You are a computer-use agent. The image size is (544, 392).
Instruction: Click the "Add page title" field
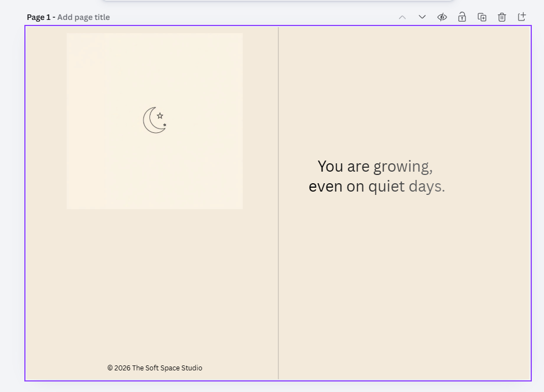point(83,17)
